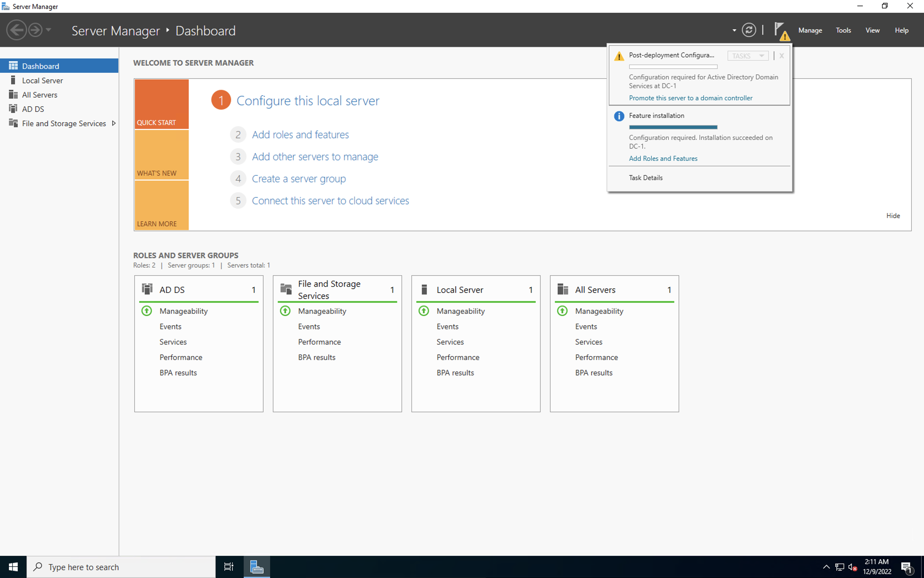The image size is (924, 578).
Task: Open the View menu
Action: pos(872,30)
